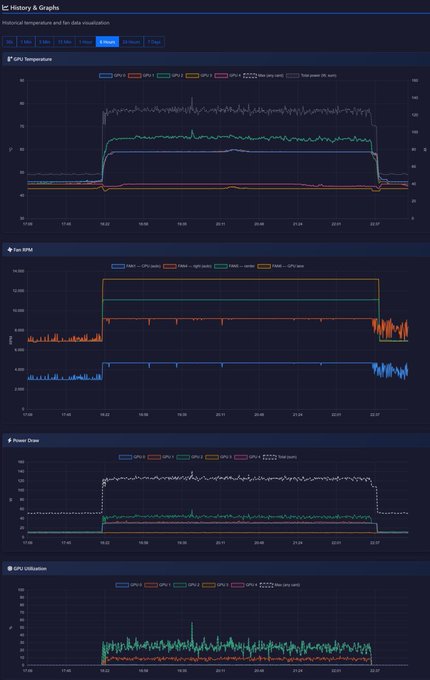Image resolution: width=430 pixels, height=680 pixels.
Task: Click the GPU Temperature thermometer icon
Action: (10, 59)
